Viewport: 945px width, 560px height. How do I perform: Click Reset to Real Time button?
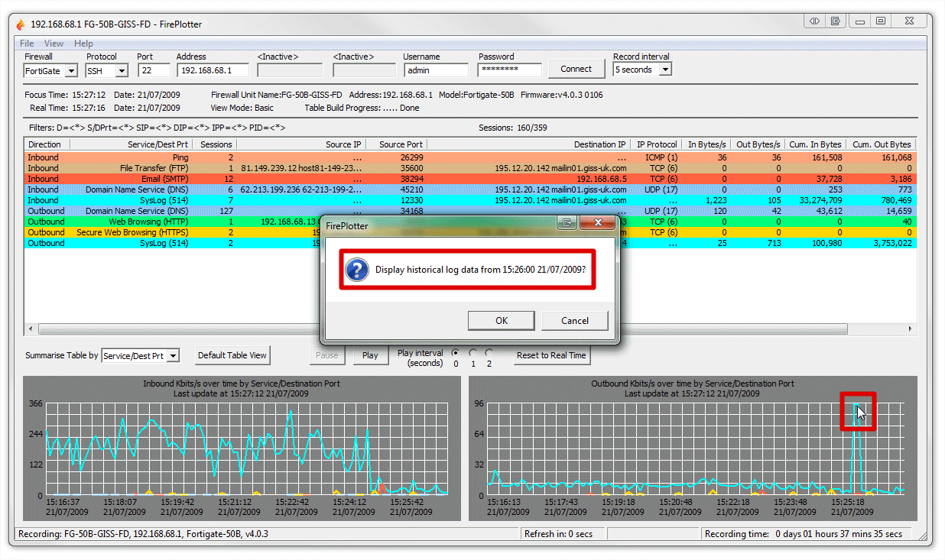tap(551, 355)
